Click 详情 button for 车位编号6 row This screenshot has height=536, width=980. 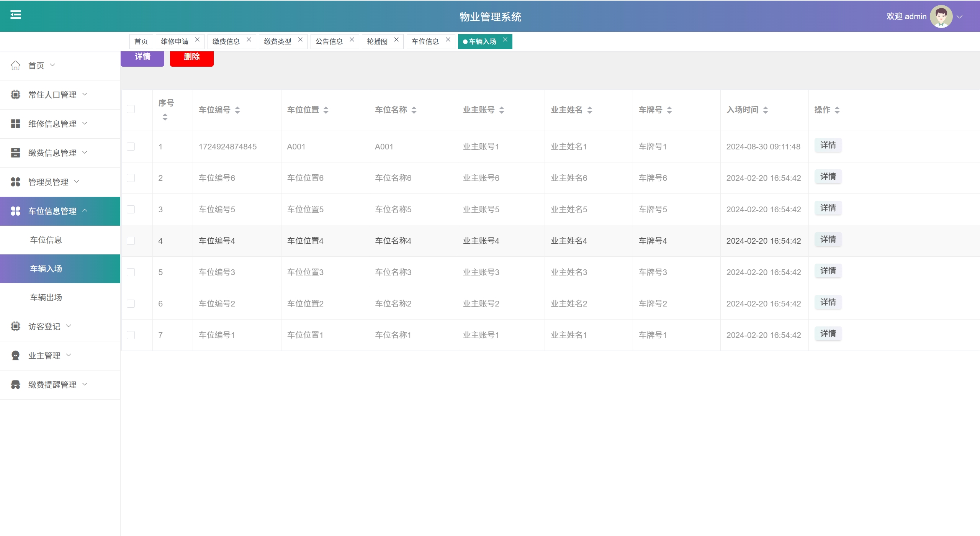(828, 177)
